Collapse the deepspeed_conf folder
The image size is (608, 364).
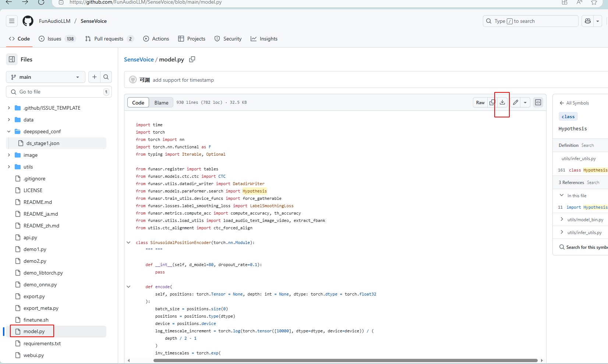point(9,131)
